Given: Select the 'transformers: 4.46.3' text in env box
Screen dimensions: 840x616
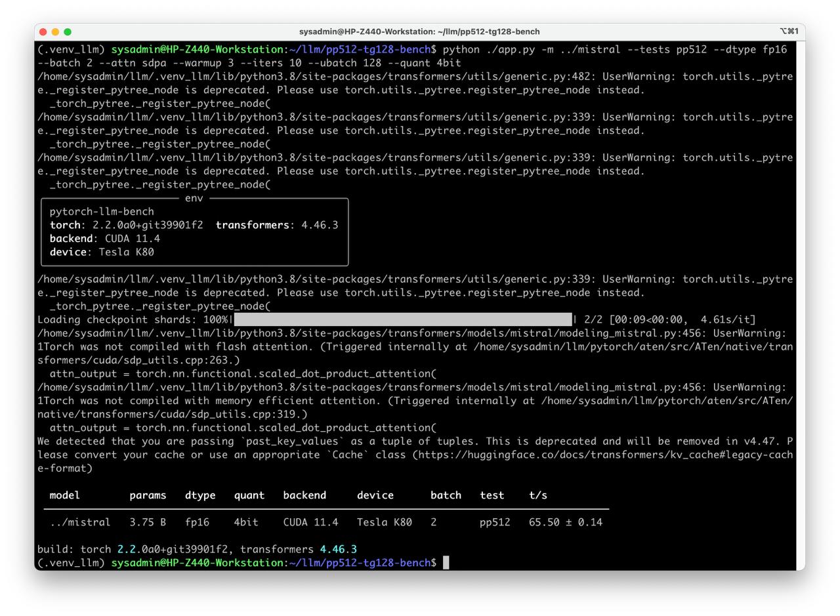Looking at the screenshot, I should [277, 225].
